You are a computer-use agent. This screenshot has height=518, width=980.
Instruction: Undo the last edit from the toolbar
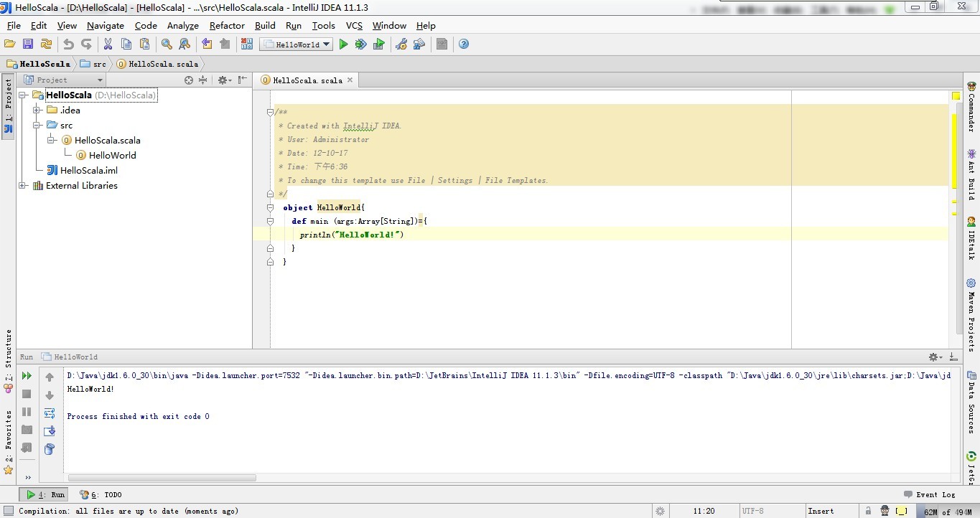(x=68, y=44)
